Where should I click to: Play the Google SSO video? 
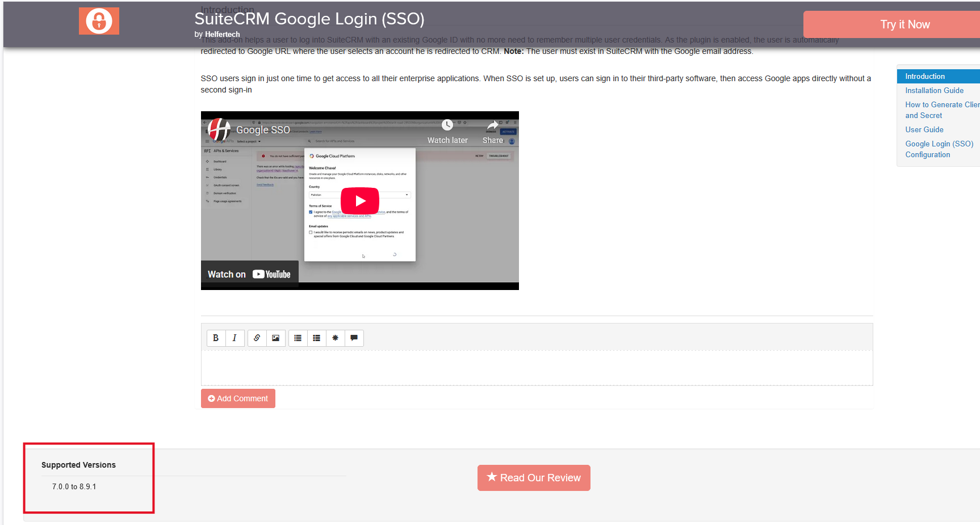pyautogui.click(x=360, y=201)
